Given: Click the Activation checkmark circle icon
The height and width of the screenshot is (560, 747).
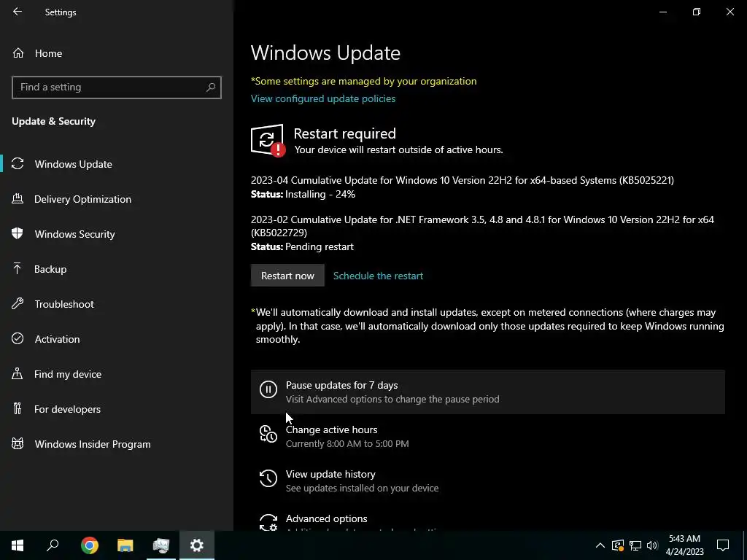Looking at the screenshot, I should coord(18,338).
